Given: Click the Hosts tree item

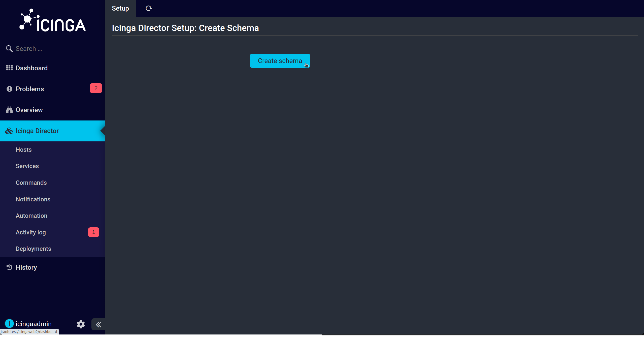Looking at the screenshot, I should click(x=23, y=149).
